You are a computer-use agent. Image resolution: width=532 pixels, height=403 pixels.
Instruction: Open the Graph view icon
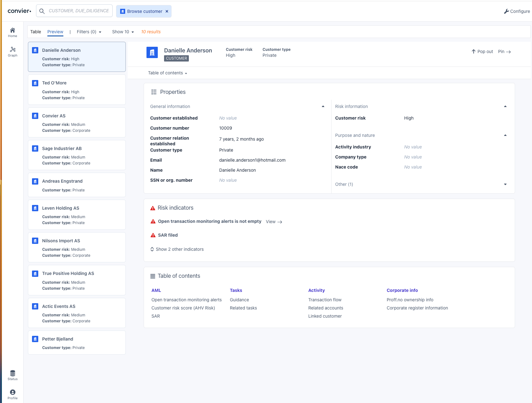click(x=13, y=50)
